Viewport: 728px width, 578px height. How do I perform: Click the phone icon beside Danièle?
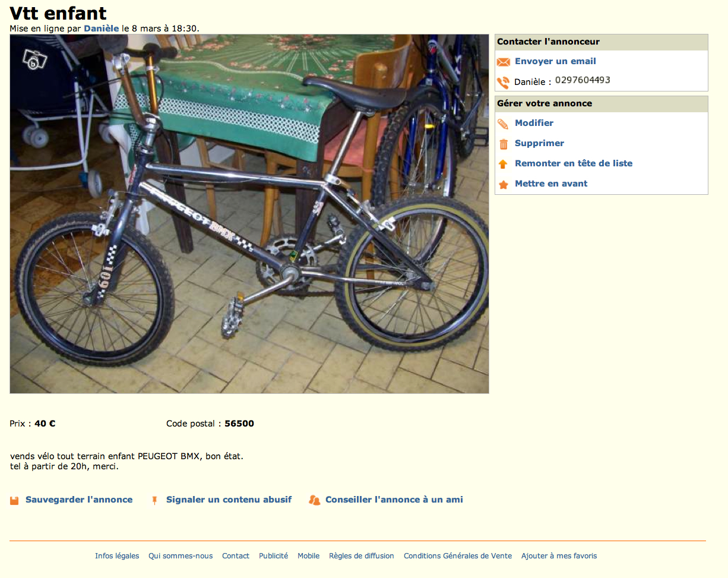point(504,83)
